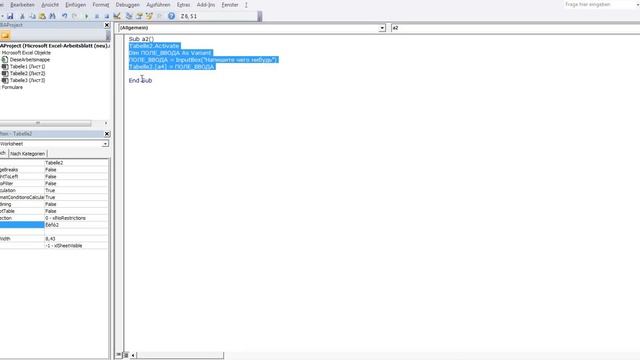Click the Reset stop icon
640x360 pixels.
click(107, 16)
